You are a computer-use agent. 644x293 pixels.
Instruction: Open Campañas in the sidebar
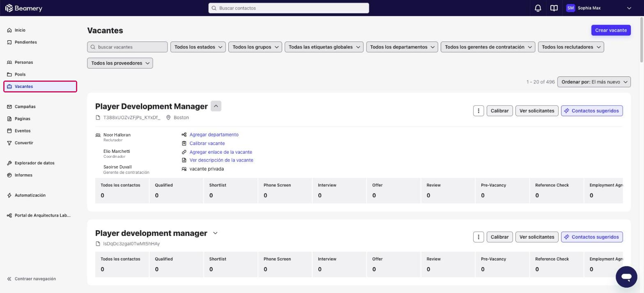25,107
